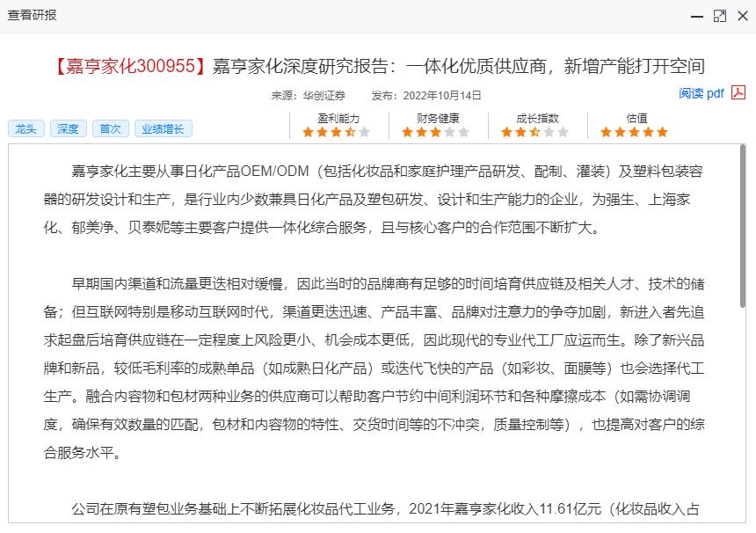Click the 查看研报 window title
Image resolution: width=756 pixels, height=533 pixels.
coord(32,15)
